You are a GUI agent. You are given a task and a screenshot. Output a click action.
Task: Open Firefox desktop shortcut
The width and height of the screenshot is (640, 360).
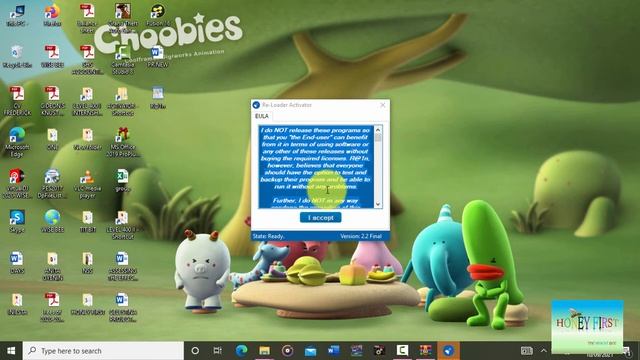(52, 16)
